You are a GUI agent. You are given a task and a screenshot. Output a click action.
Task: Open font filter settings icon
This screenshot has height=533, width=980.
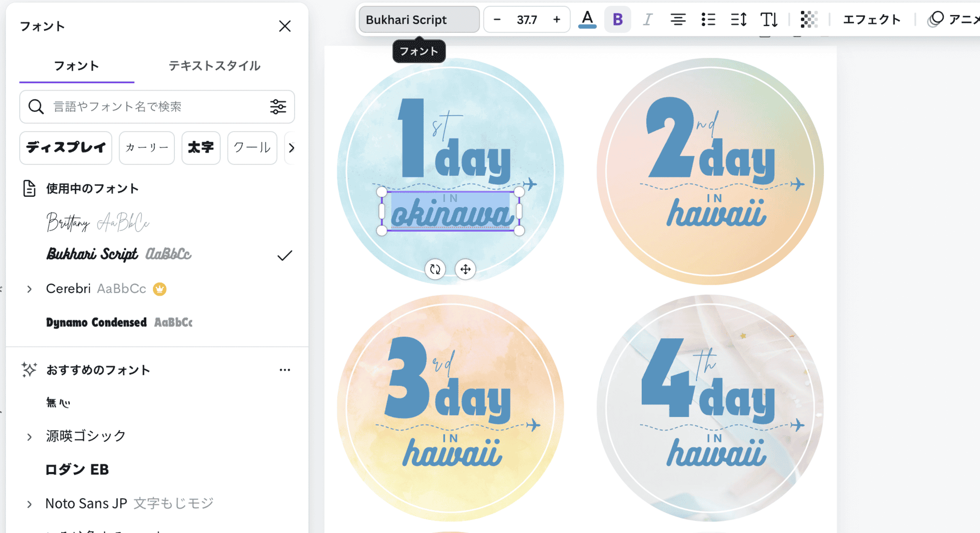[278, 107]
